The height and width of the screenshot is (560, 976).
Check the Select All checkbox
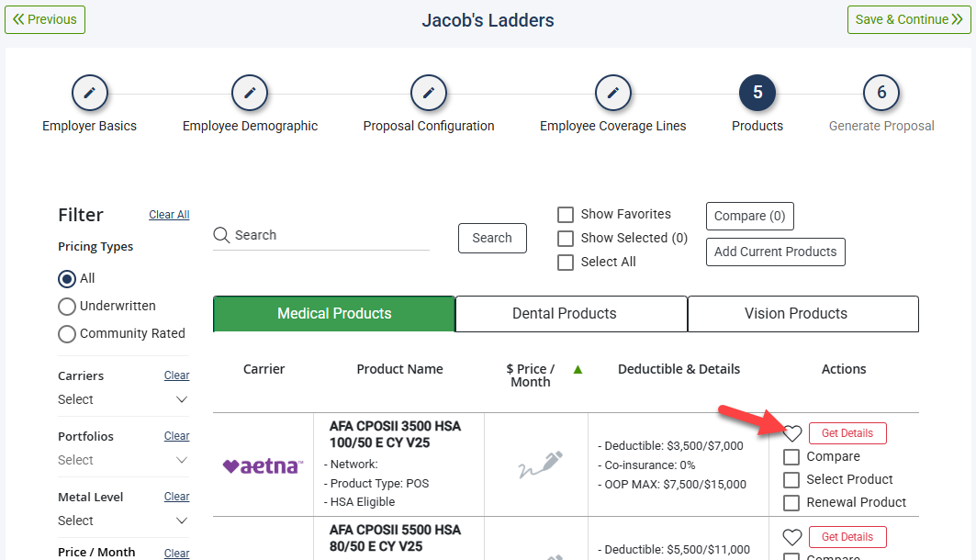pyautogui.click(x=566, y=262)
